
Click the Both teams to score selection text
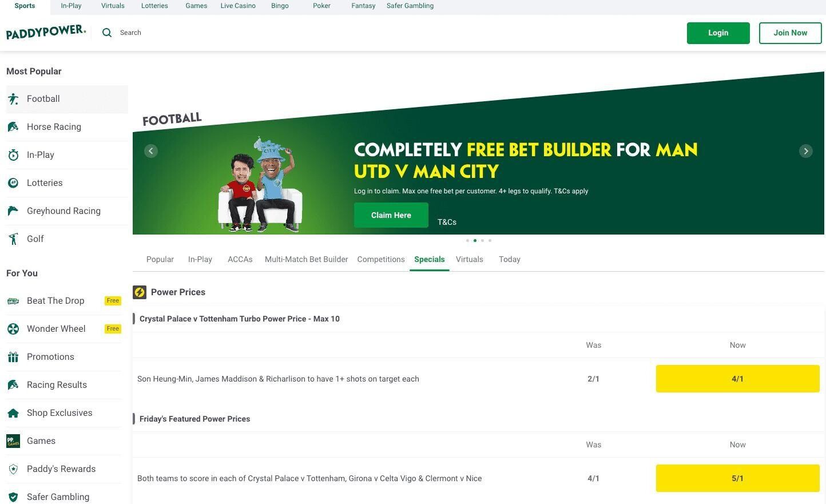pyautogui.click(x=309, y=479)
